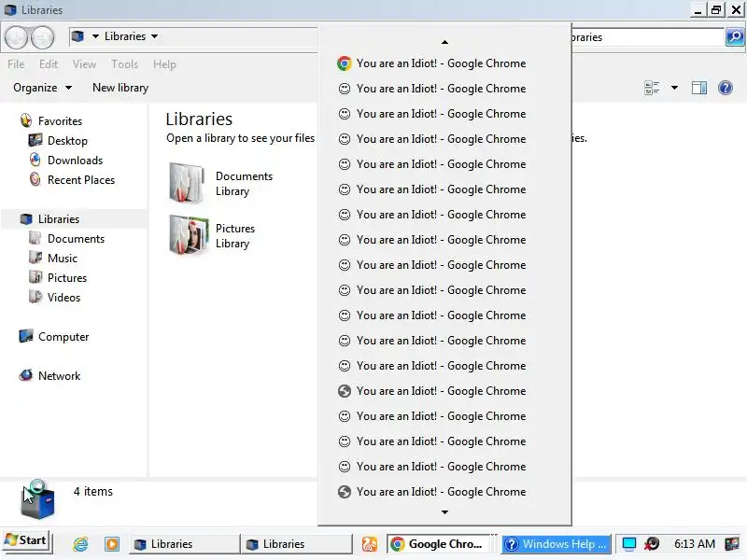The height and width of the screenshot is (560, 747).
Task: Open the View menu
Action: pyautogui.click(x=84, y=64)
